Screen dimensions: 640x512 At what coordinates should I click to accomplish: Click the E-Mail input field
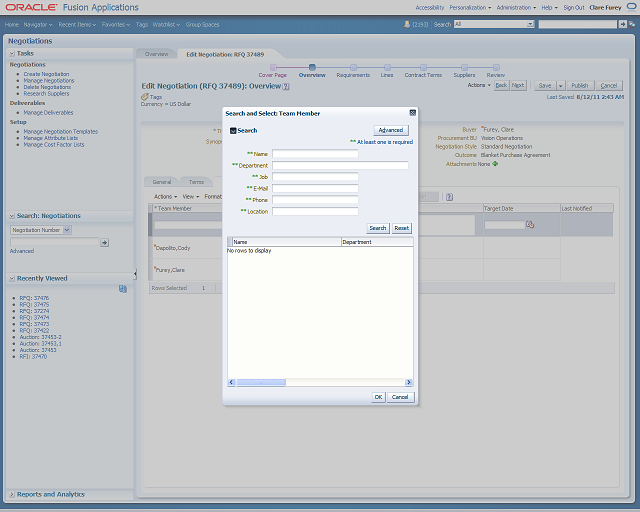pyautogui.click(x=315, y=188)
